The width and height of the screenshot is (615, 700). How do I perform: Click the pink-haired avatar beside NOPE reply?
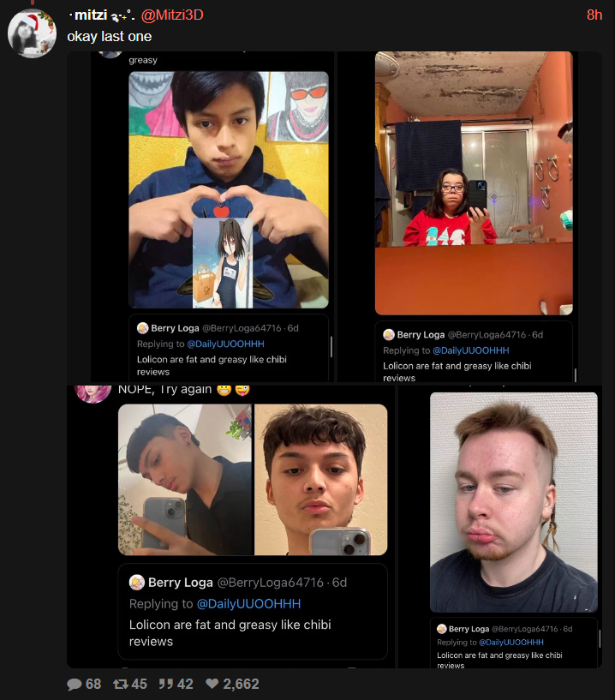tap(93, 393)
